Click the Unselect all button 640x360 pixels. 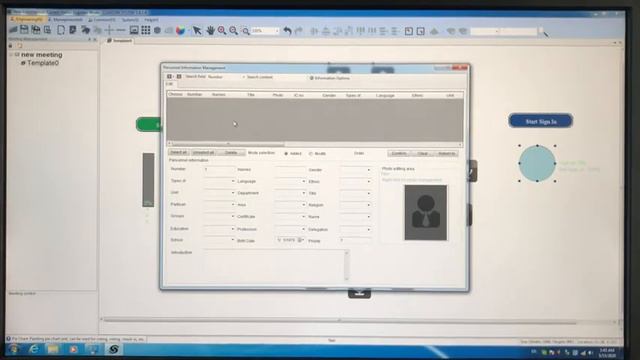coord(203,152)
